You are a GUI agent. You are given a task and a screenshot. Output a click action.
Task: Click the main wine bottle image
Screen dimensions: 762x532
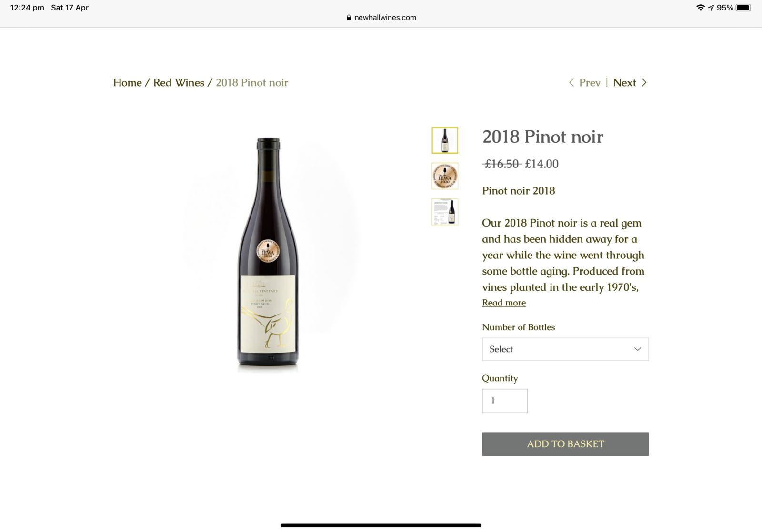point(268,252)
